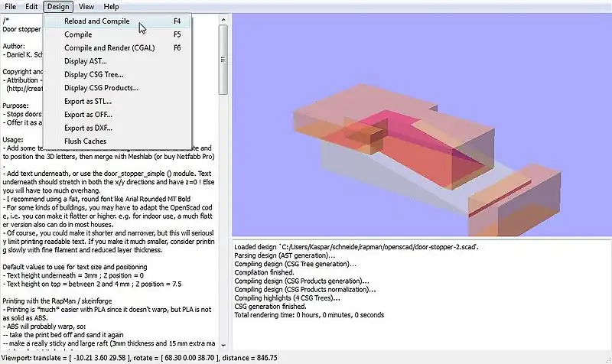612x364 pixels.
Task: Choose Export as OFF...
Action: pos(88,115)
